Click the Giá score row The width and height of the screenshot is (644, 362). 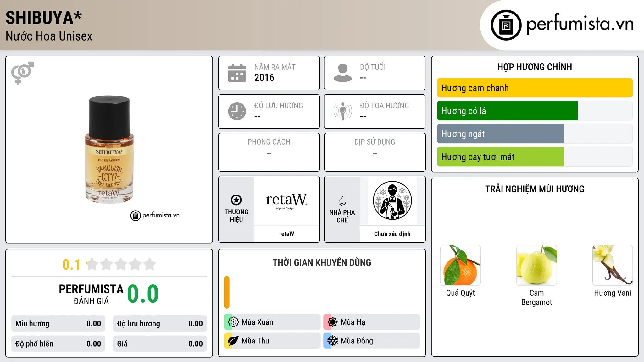[160, 344]
